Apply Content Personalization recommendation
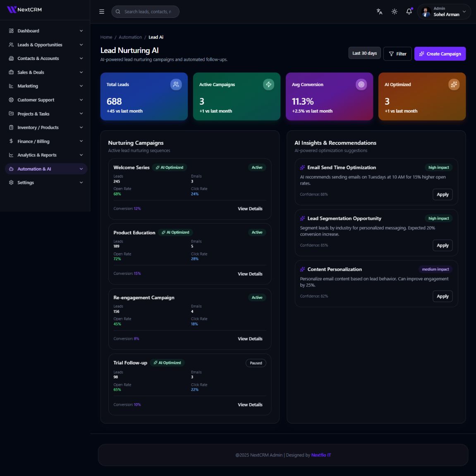The height and width of the screenshot is (476, 476). pos(443,296)
